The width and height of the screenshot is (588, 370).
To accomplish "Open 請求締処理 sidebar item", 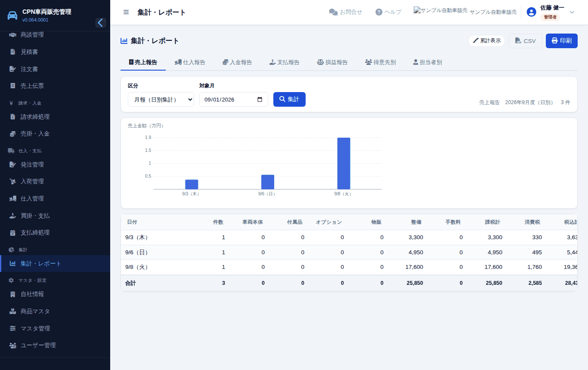I will [55, 117].
